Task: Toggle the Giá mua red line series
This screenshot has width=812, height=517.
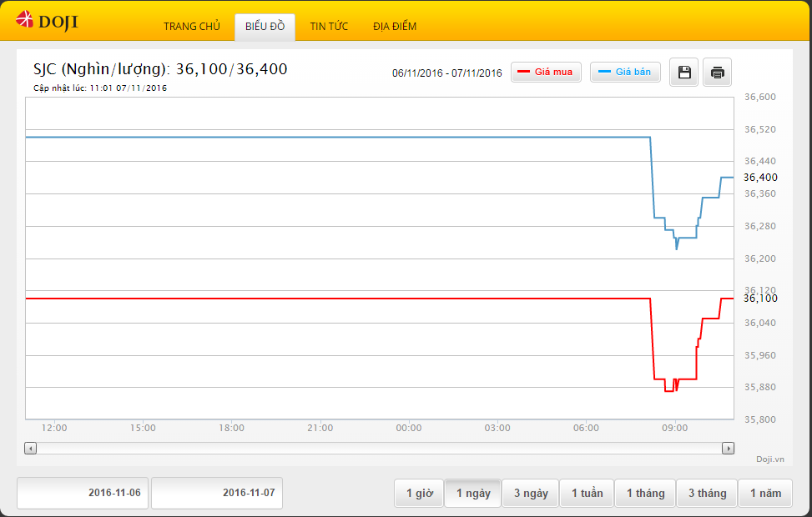Action: 546,72
